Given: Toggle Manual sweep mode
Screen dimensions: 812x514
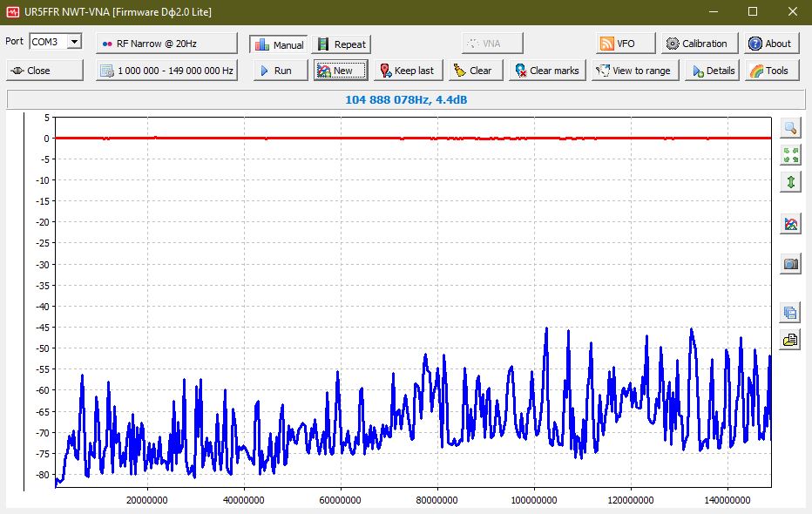Looking at the screenshot, I should pyautogui.click(x=278, y=44).
